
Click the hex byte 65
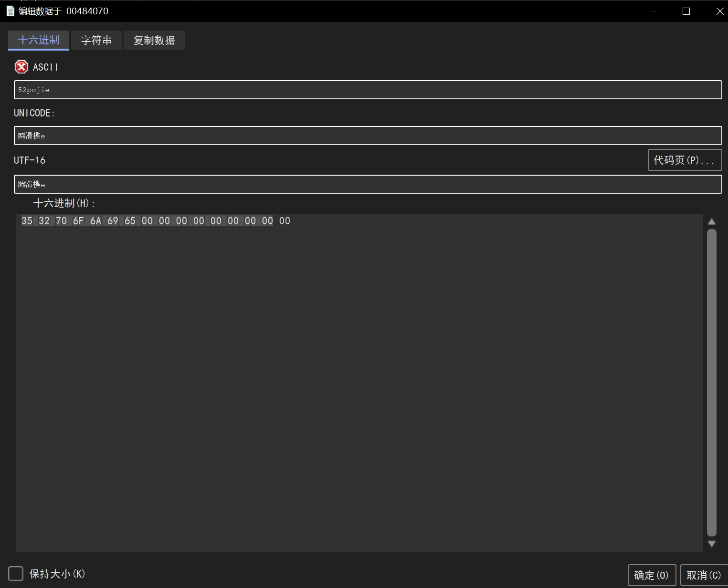point(130,220)
